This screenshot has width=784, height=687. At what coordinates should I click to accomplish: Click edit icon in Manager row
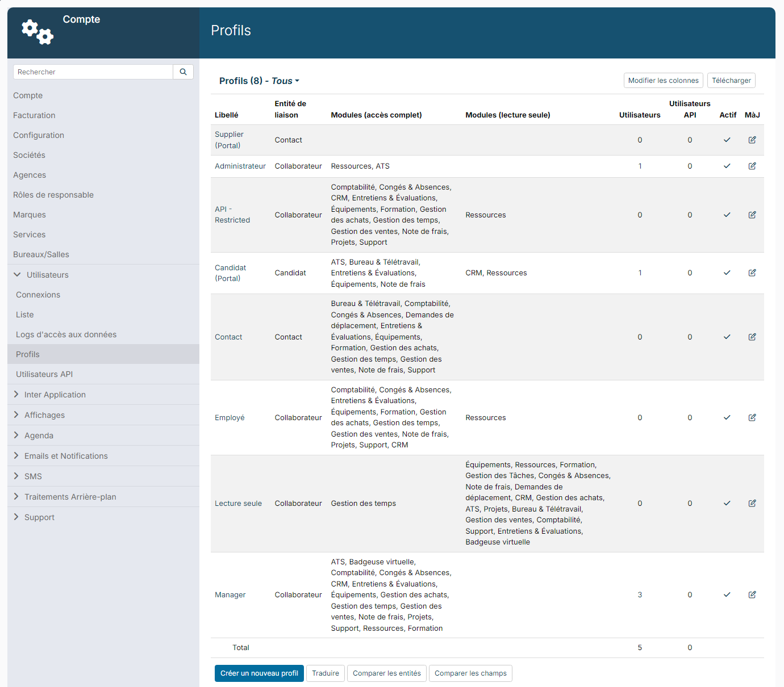(x=752, y=594)
